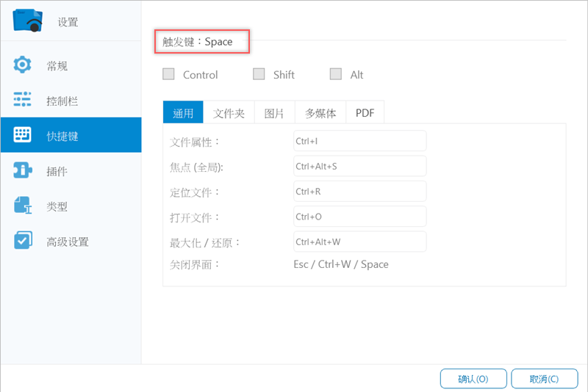Click the 文件属性 shortcut field Ctrl+I

click(359, 141)
